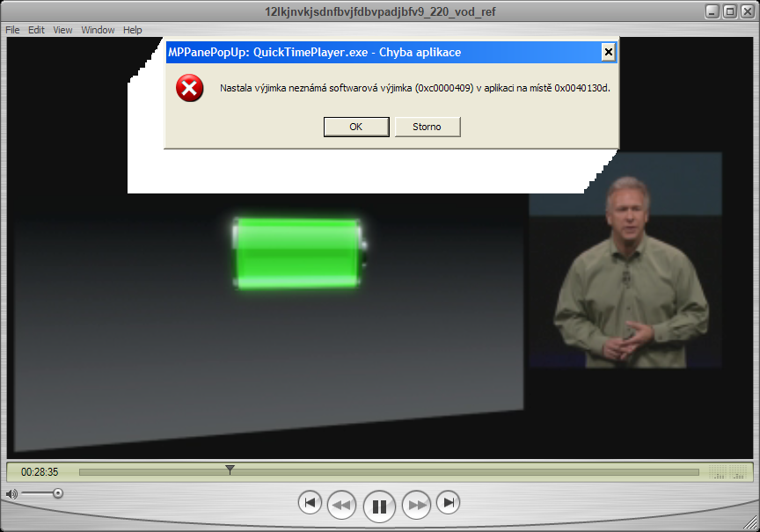This screenshot has height=532, width=760.
Task: Open the View menu
Action: point(62,30)
